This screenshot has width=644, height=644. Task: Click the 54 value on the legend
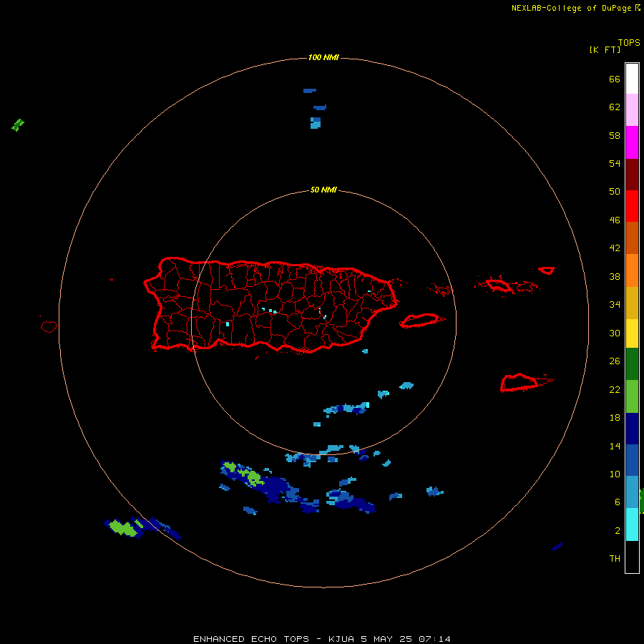tap(615, 163)
